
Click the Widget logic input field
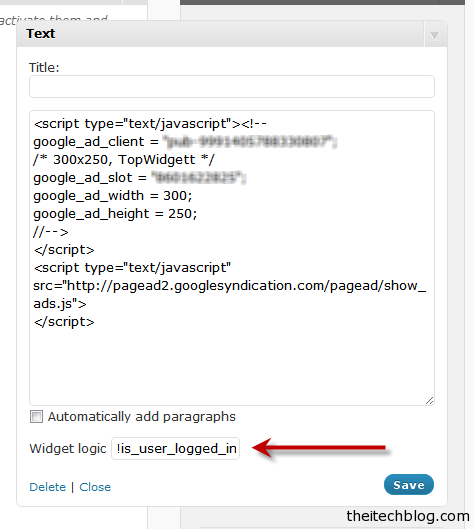pos(176,448)
